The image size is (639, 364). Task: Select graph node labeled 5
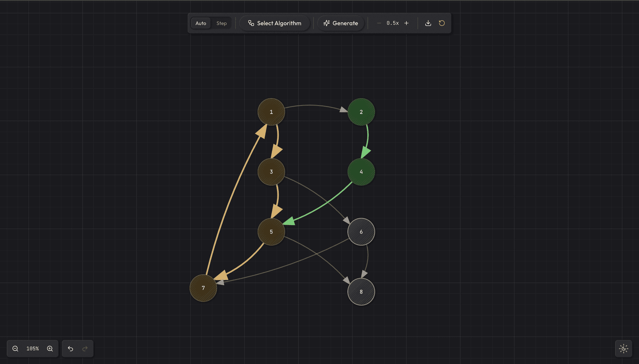pos(271,232)
